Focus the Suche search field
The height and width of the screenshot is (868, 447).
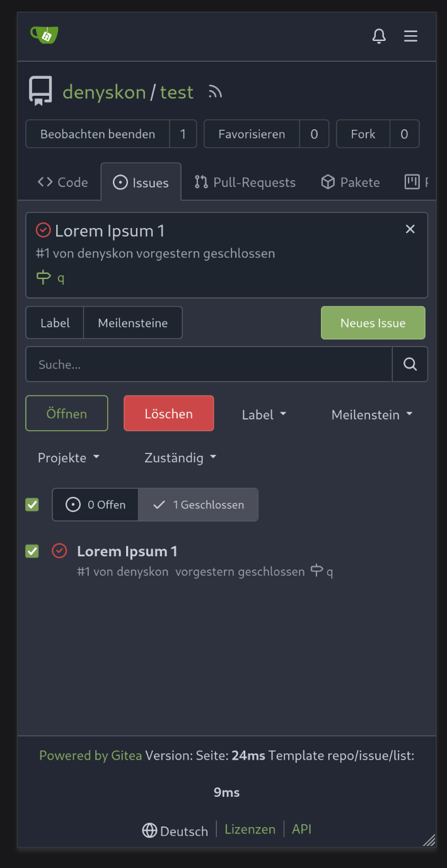tap(209, 364)
